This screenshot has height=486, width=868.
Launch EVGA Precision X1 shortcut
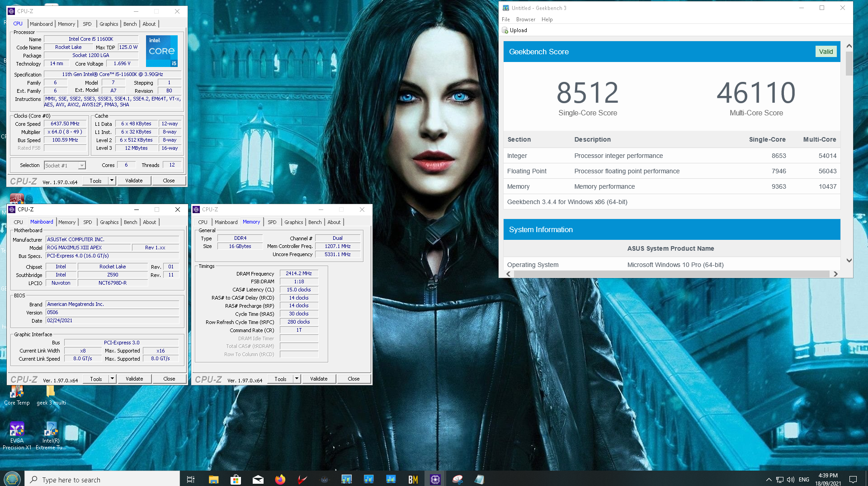tap(17, 436)
